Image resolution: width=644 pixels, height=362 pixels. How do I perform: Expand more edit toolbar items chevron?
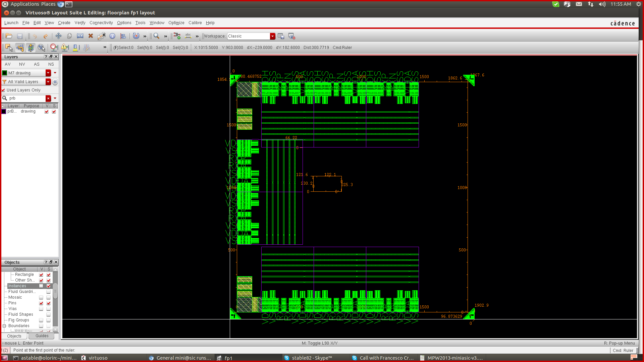145,36
